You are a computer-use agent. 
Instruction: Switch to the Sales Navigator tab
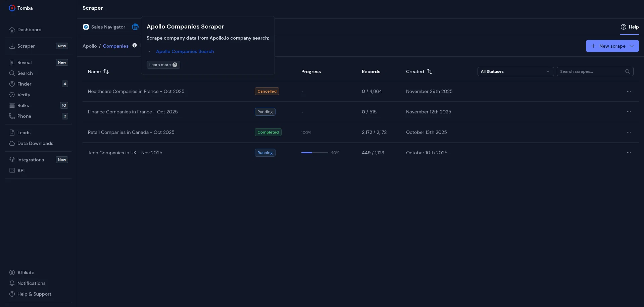pos(104,27)
